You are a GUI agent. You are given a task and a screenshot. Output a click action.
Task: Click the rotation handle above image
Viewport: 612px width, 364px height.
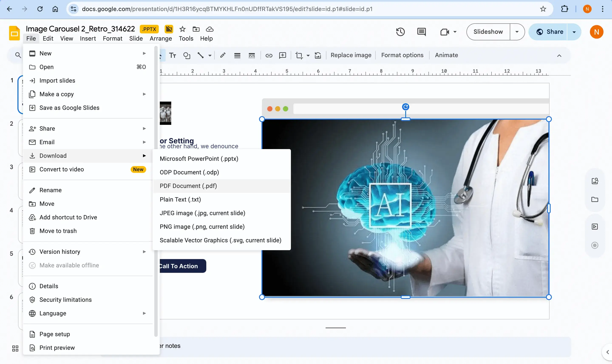[405, 107]
